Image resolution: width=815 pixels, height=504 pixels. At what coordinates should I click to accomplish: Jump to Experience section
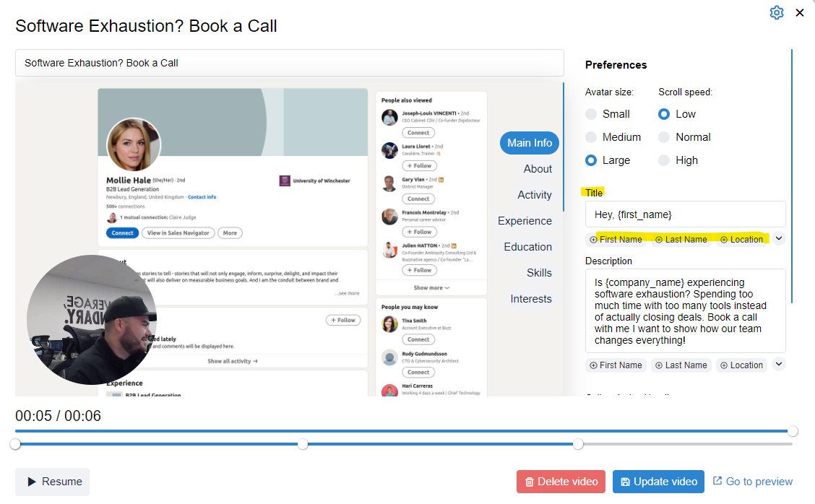[x=525, y=221]
